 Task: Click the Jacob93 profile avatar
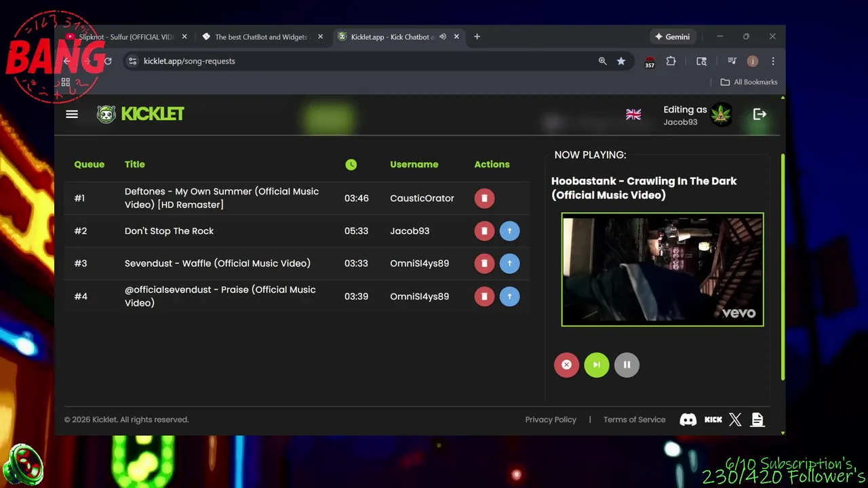click(721, 115)
